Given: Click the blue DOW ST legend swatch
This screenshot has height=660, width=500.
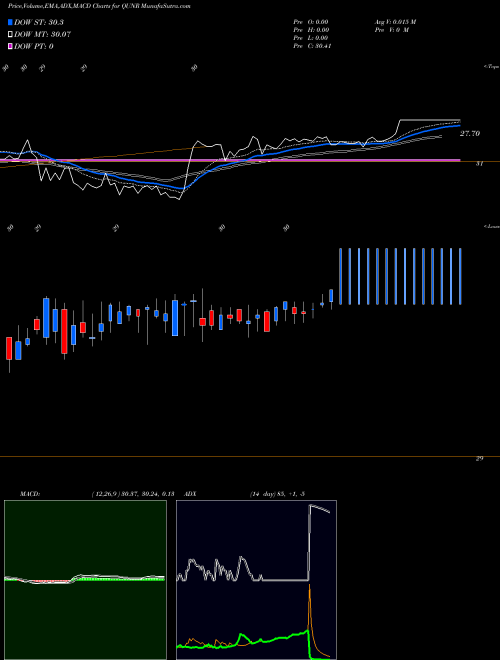Looking at the screenshot, I should click(x=11, y=22).
